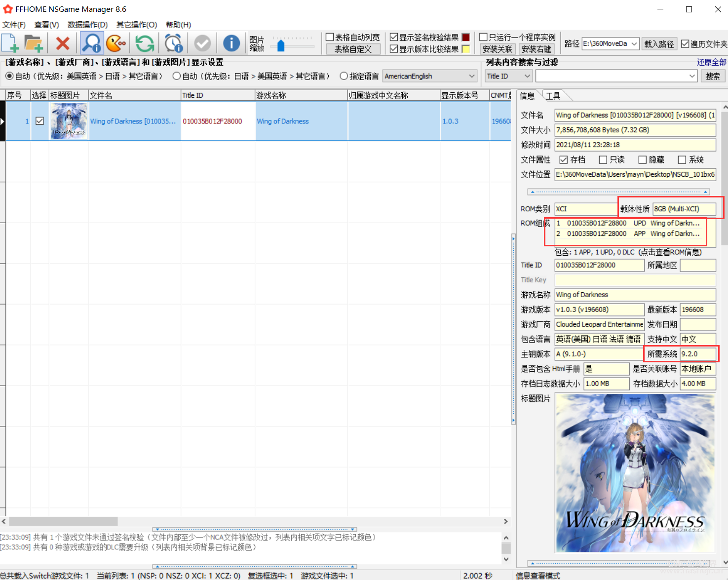Open the 查看(V) menu

pyautogui.click(x=46, y=25)
